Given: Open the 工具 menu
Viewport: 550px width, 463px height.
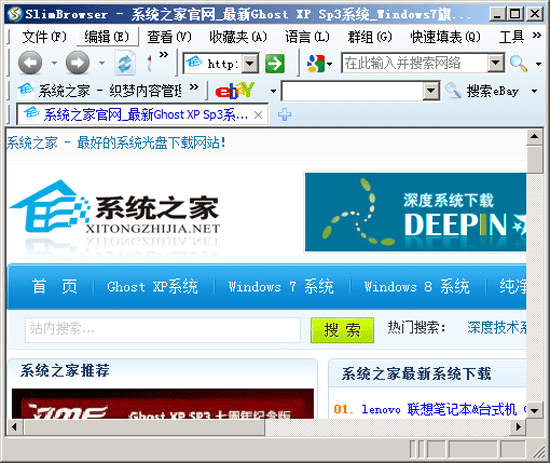Looking at the screenshot, I should pyautogui.click(x=511, y=36).
